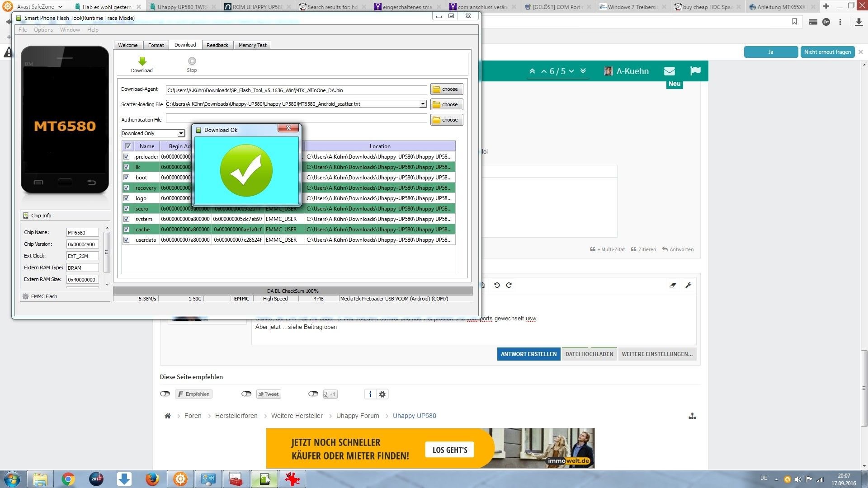Screen dimensions: 868x488
Task: Click the share settings gear icon
Action: [x=382, y=394]
